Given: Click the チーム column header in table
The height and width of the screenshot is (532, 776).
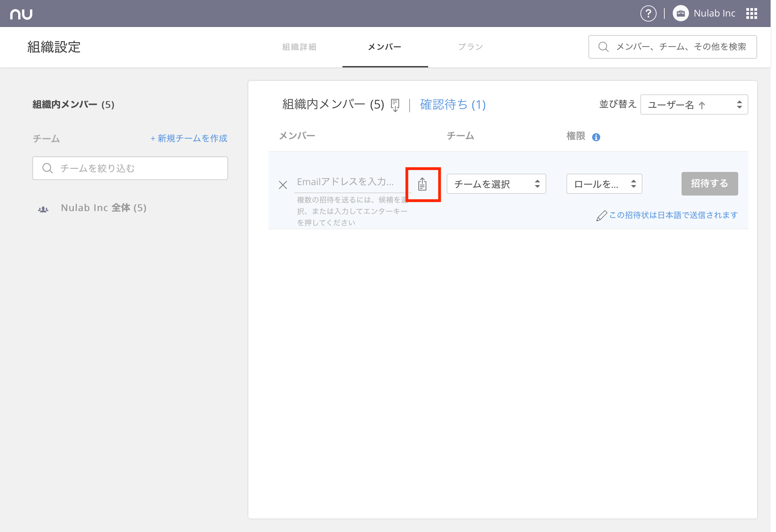Looking at the screenshot, I should [x=460, y=136].
